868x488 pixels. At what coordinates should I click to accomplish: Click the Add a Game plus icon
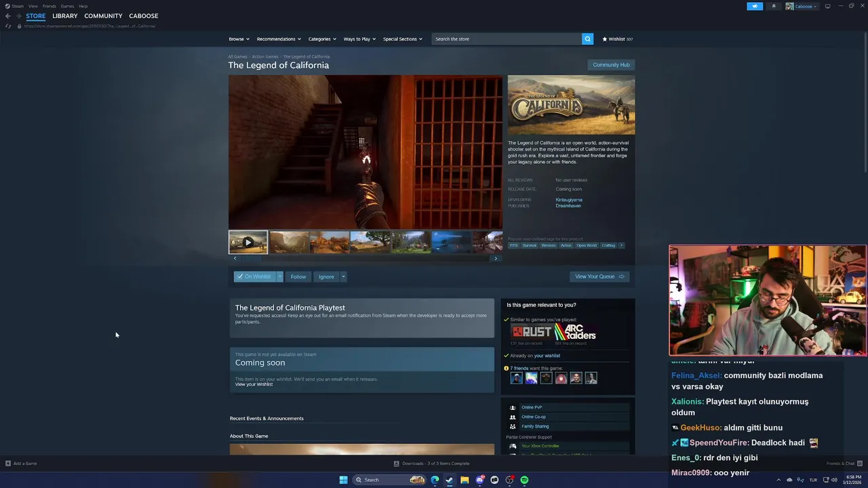[8, 464]
